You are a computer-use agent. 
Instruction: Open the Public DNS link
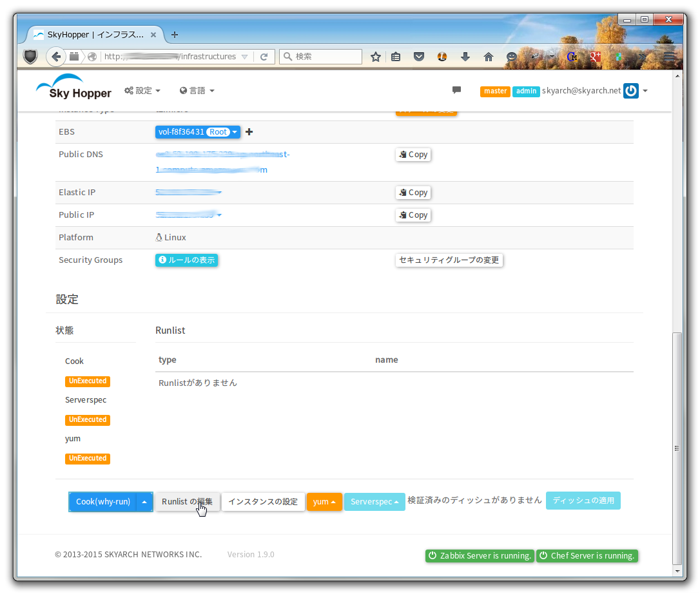223,162
